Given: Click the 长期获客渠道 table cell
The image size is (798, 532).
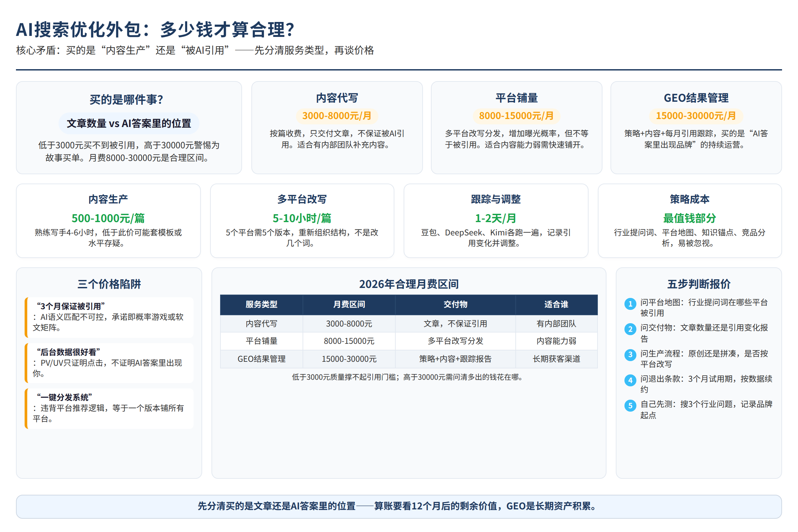Looking at the screenshot, I should (556, 359).
